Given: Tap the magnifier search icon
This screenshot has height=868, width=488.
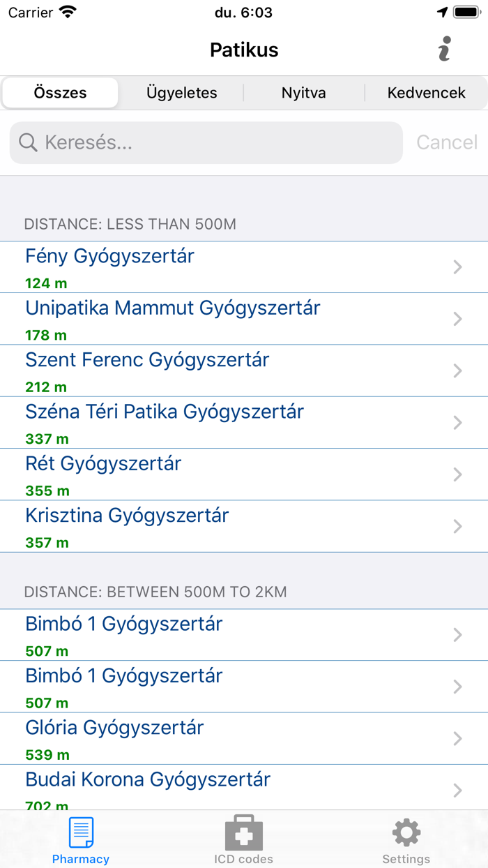Looking at the screenshot, I should pos(28,142).
